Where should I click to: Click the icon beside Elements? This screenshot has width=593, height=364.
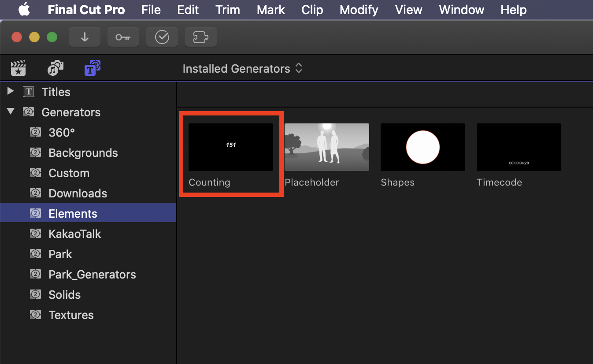(36, 213)
